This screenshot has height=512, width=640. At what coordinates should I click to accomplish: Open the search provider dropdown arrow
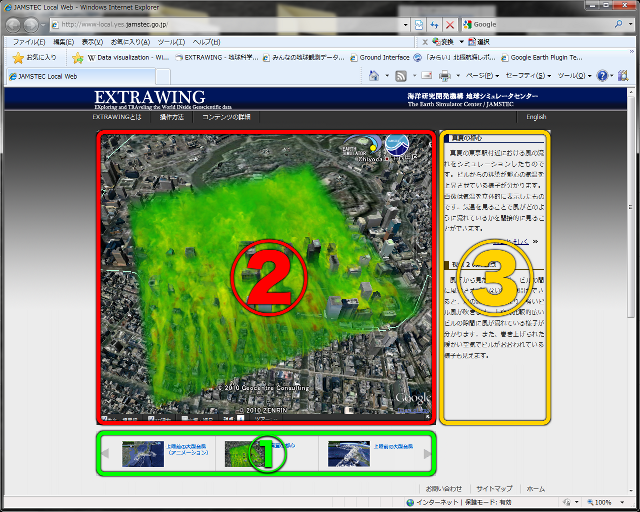click(630, 24)
